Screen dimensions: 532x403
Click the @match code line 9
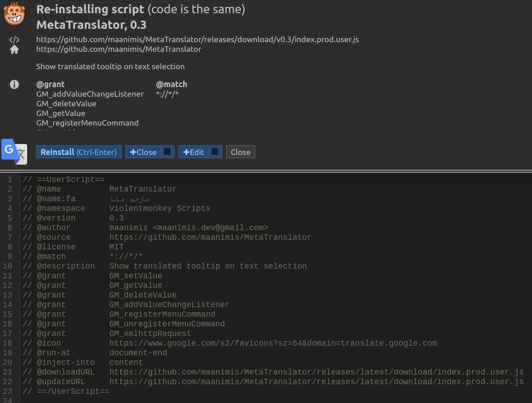pos(83,257)
